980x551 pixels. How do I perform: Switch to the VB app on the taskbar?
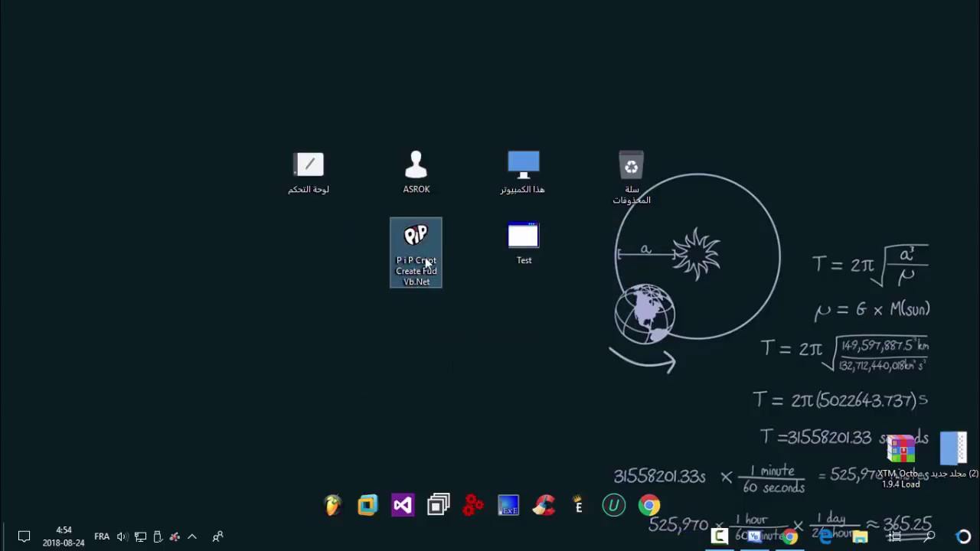[x=755, y=536]
